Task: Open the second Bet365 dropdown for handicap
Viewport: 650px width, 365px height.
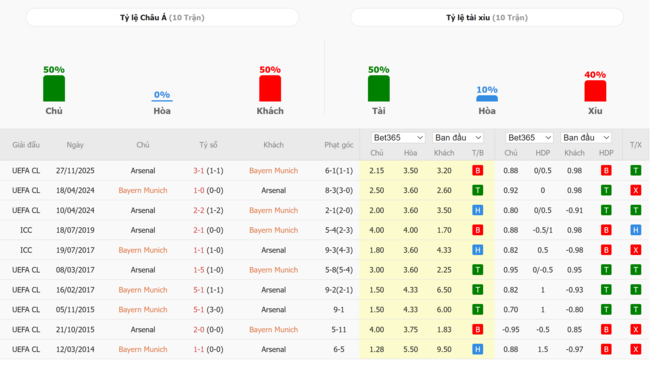Action: (529, 138)
